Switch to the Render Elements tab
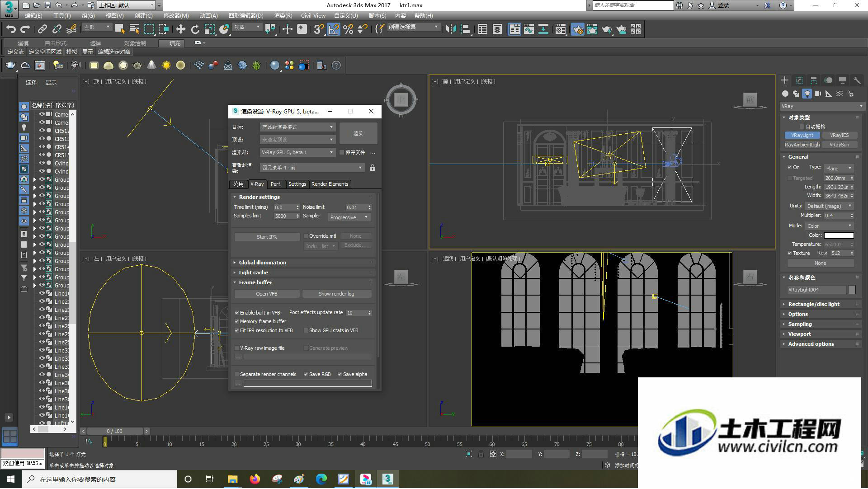The height and width of the screenshot is (489, 868). click(x=330, y=184)
